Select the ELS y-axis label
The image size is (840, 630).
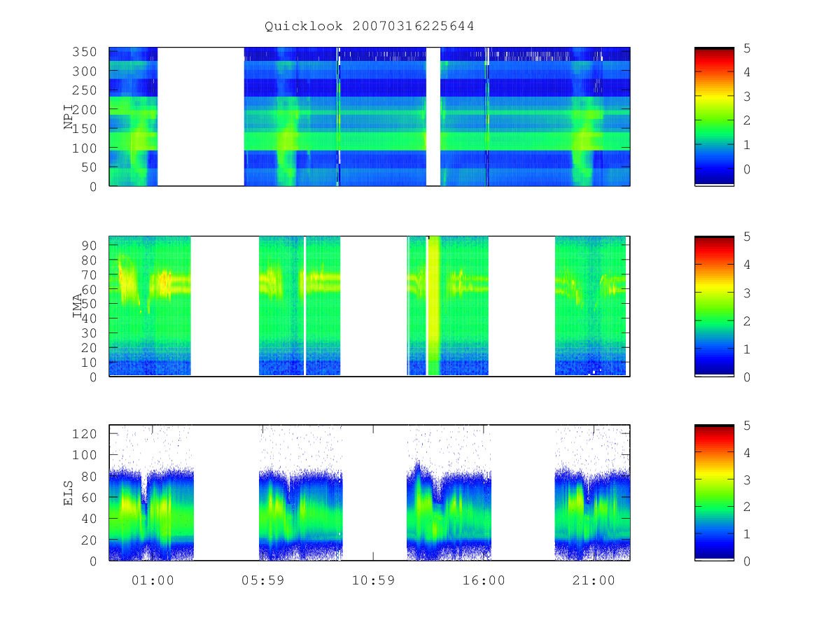point(69,493)
